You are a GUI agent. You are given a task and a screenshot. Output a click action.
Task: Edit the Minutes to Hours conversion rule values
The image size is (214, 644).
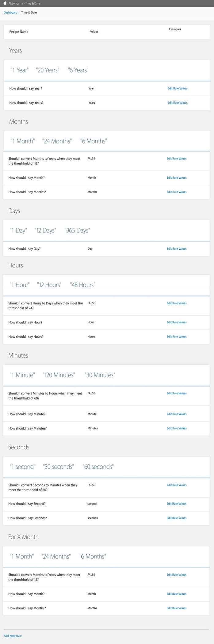click(177, 393)
